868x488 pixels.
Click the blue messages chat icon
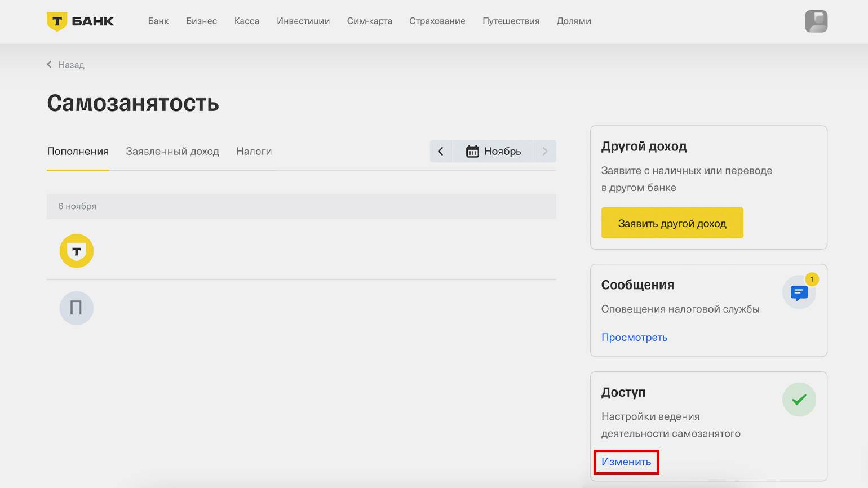(799, 292)
